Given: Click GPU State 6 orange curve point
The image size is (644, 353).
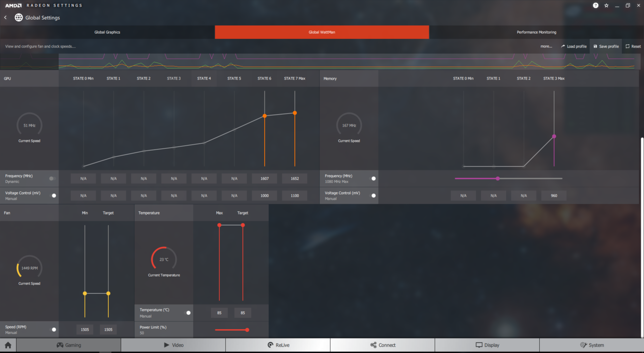Looking at the screenshot, I should point(265,116).
